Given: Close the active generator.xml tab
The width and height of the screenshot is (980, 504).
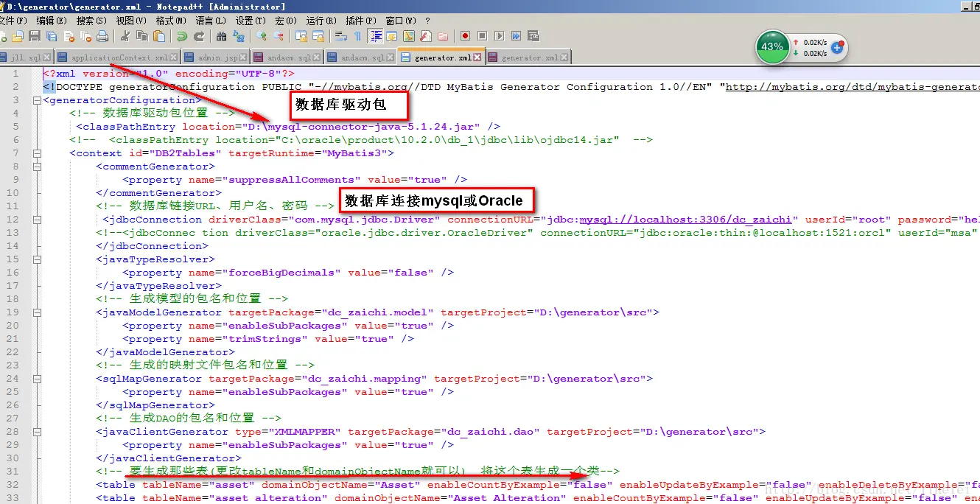Looking at the screenshot, I should [477, 57].
